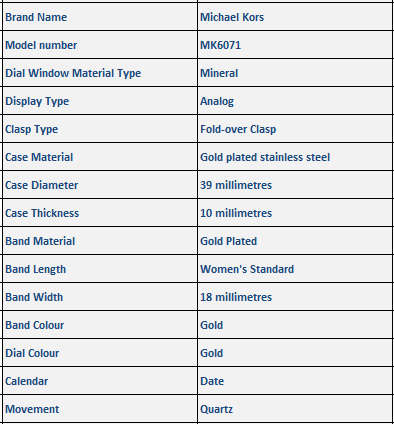The width and height of the screenshot is (394, 424).
Task: Click the 18 millimetres band width value
Action: (236, 297)
